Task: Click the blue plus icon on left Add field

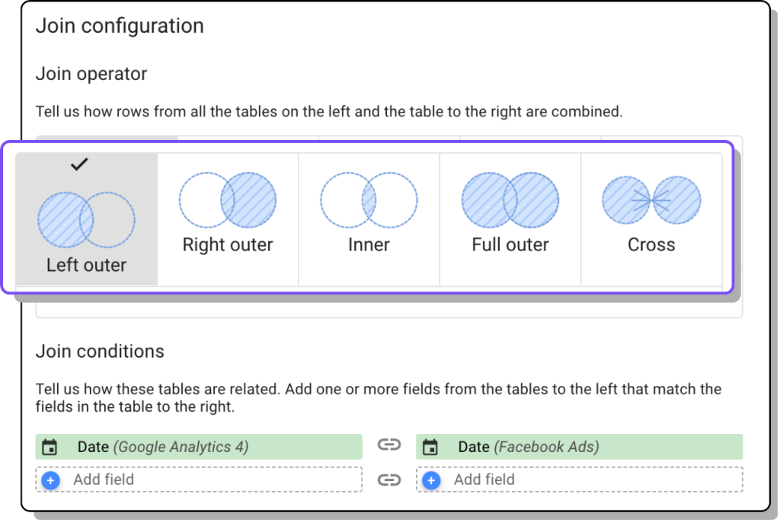Action: [x=50, y=480]
